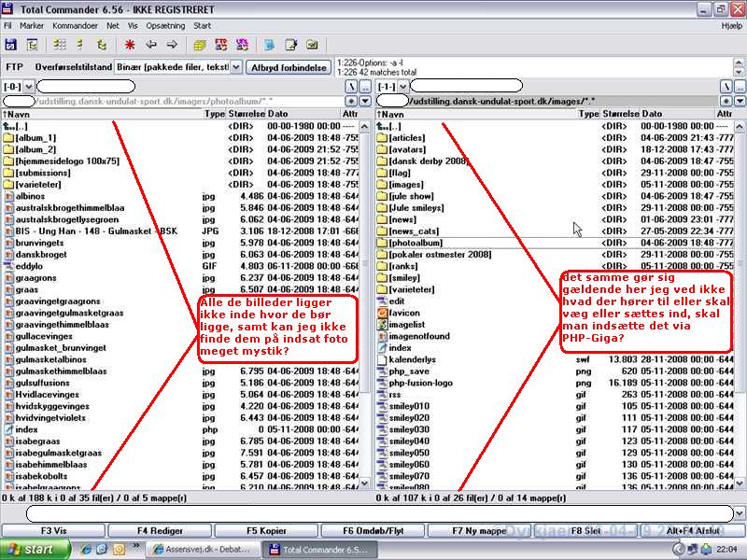The image size is (747, 560).
Task: Switch to Assensvej.dk taskbar window
Action: point(202,550)
